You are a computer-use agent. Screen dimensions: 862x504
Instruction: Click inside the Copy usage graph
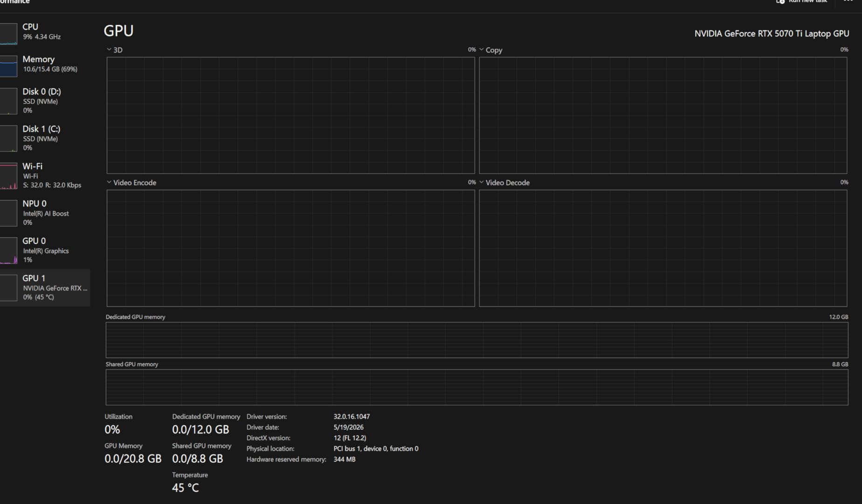[663, 115]
